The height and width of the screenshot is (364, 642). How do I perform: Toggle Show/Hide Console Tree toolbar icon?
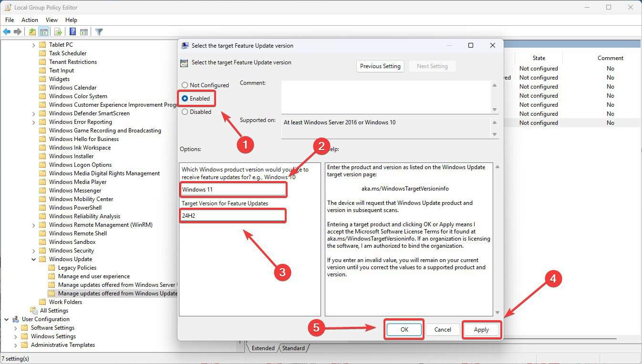43,32
